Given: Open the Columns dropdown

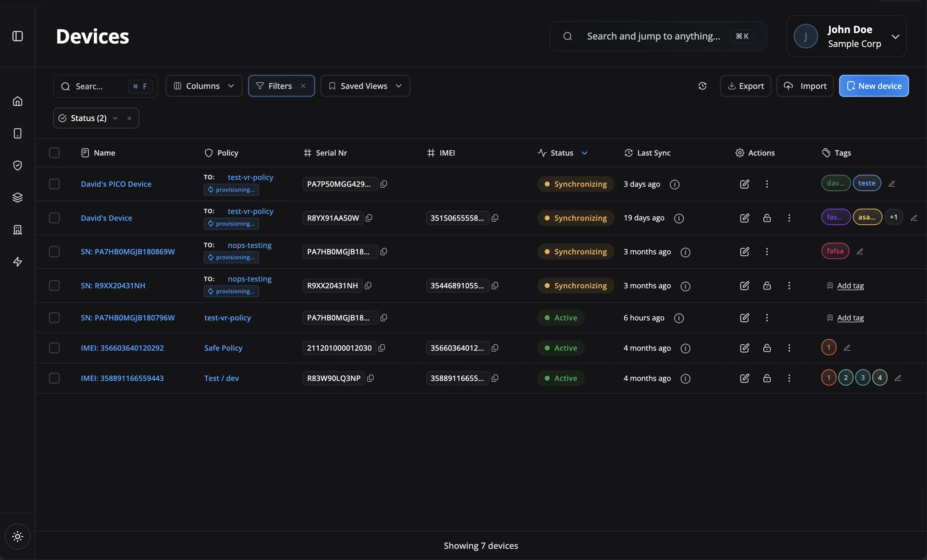Looking at the screenshot, I should [204, 86].
